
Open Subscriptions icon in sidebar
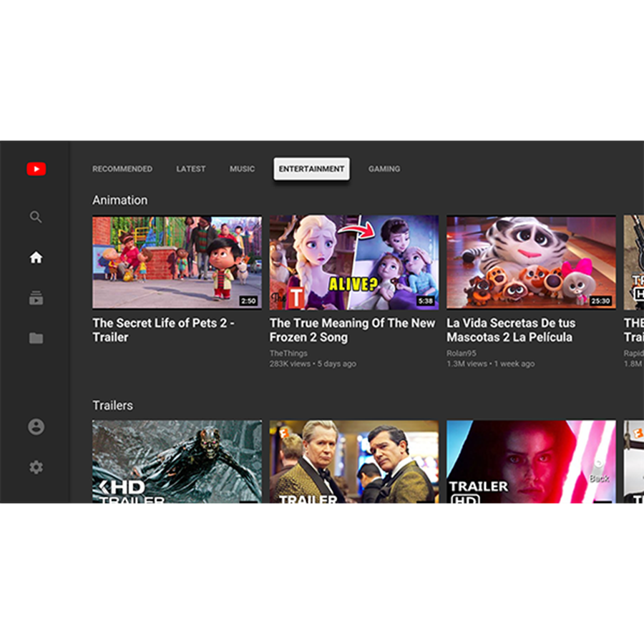36,298
